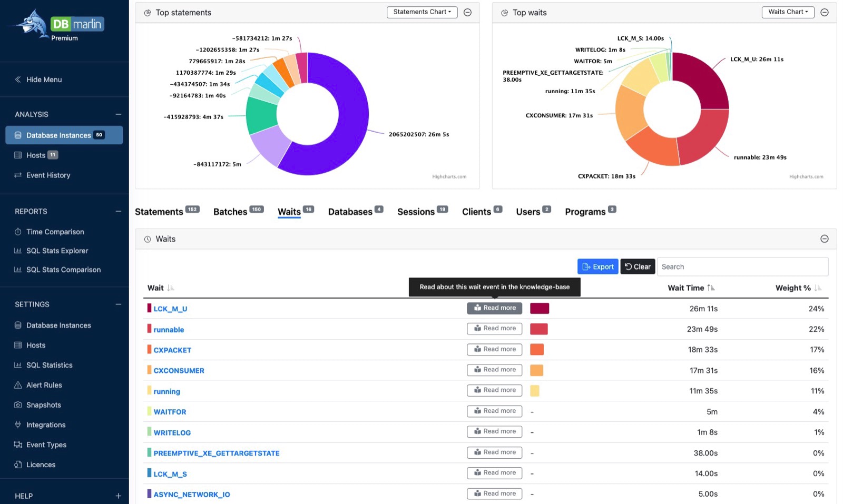Viewport: 843px width, 504px height.
Task: Open the ASYNC_NETWORK_IO wait link
Action: coord(192,495)
